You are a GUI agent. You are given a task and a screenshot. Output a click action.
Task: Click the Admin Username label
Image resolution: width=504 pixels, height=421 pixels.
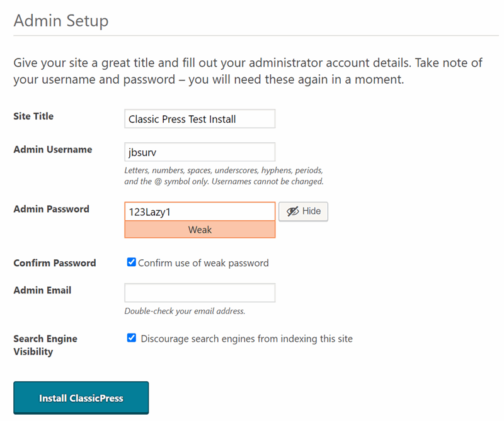point(53,150)
